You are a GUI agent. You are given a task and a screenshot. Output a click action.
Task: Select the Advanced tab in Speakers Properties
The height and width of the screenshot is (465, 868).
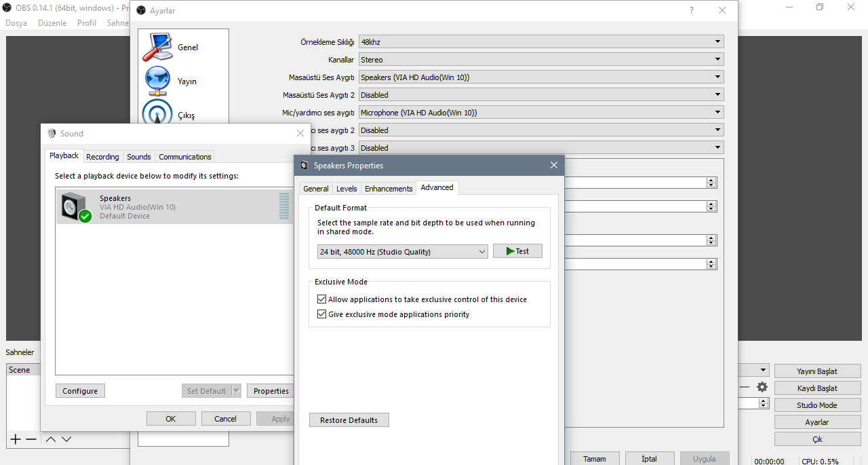[437, 187]
